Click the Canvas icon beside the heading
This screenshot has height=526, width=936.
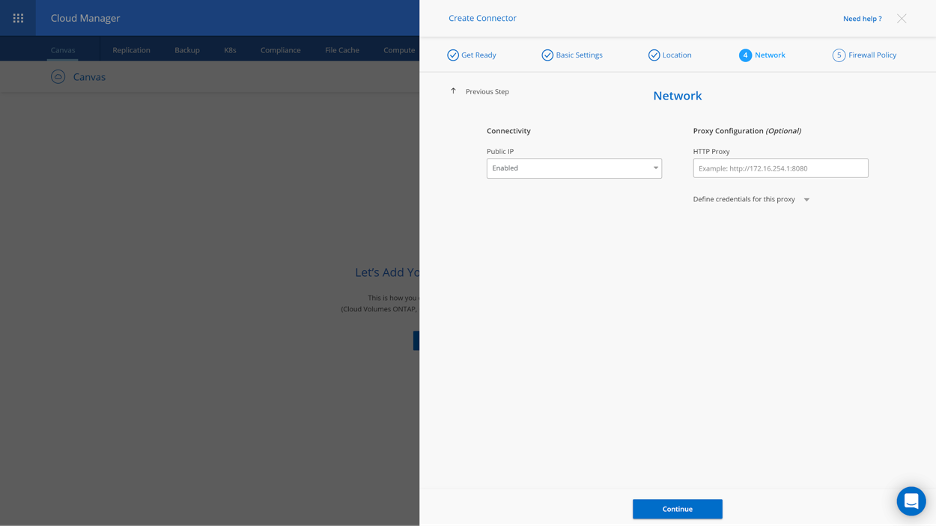coord(58,77)
